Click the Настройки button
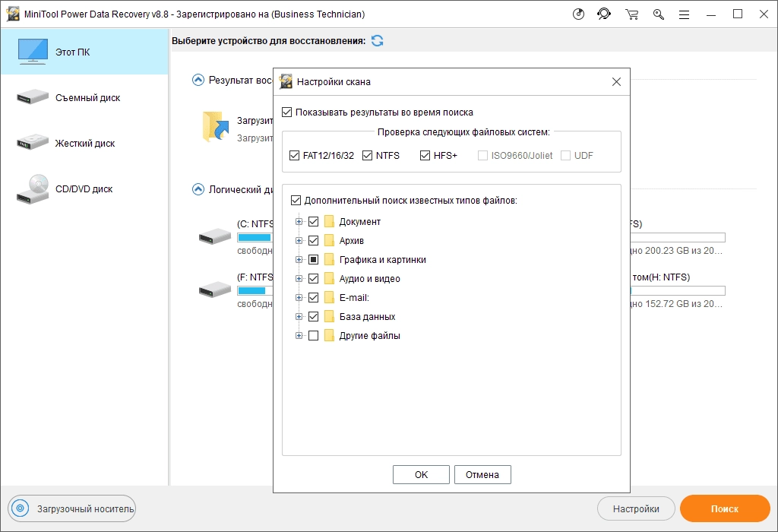This screenshot has height=532, width=778. coord(636,508)
